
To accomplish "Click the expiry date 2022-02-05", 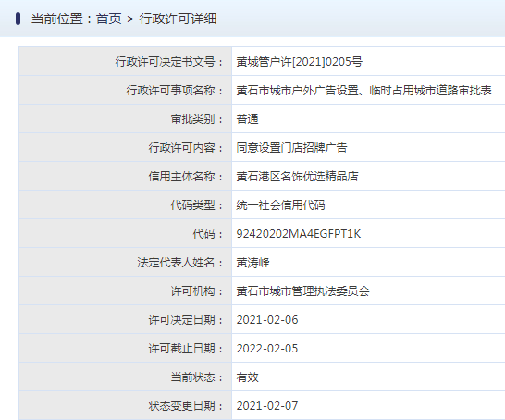I will pos(267,349).
